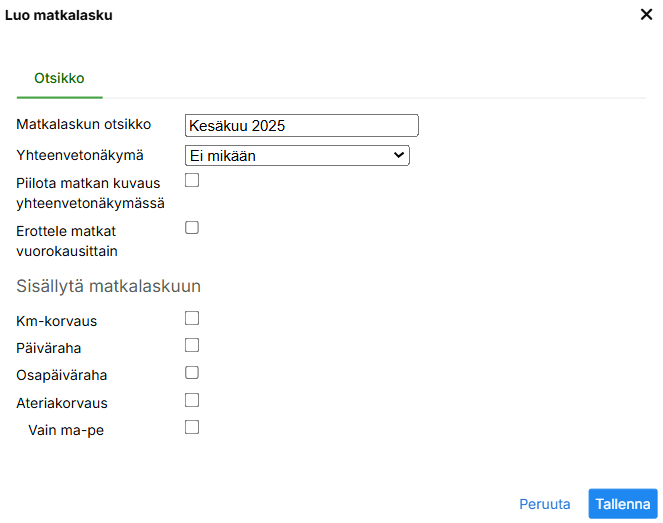Click the Sisällytä matkalaskuun section heading

click(109, 286)
